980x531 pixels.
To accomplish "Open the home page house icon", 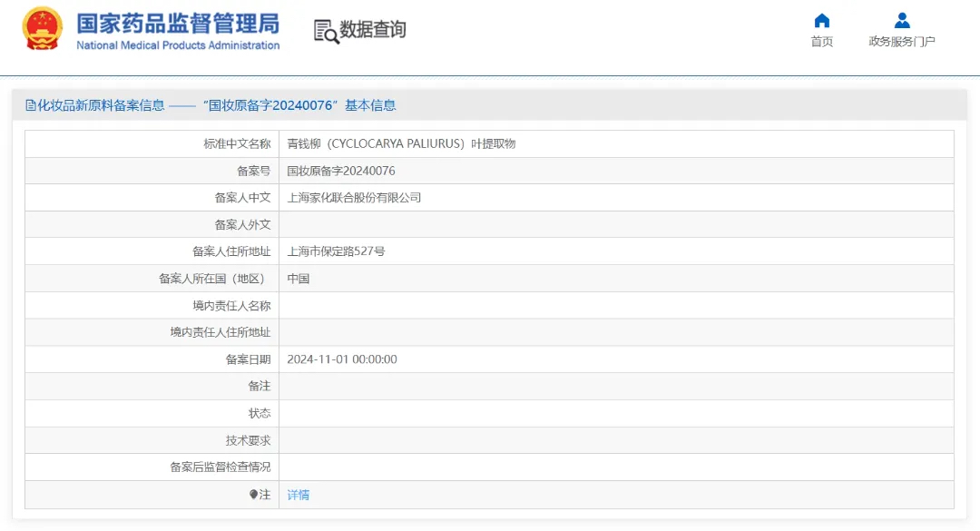I will (x=822, y=21).
